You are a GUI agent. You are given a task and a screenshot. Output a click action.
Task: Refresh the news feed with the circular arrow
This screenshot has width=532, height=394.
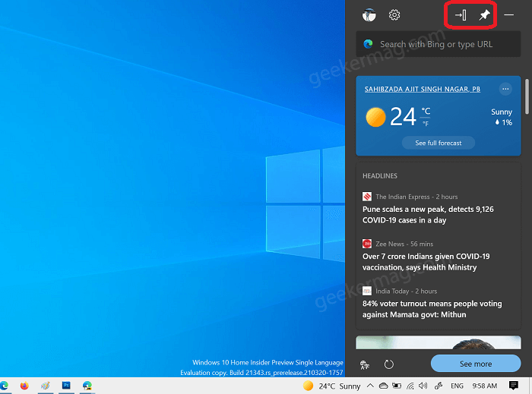pyautogui.click(x=389, y=364)
